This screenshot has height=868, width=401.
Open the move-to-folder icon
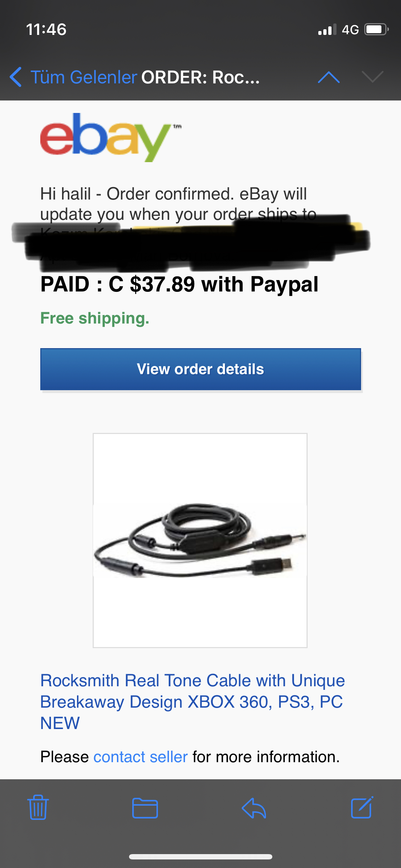coord(145,808)
